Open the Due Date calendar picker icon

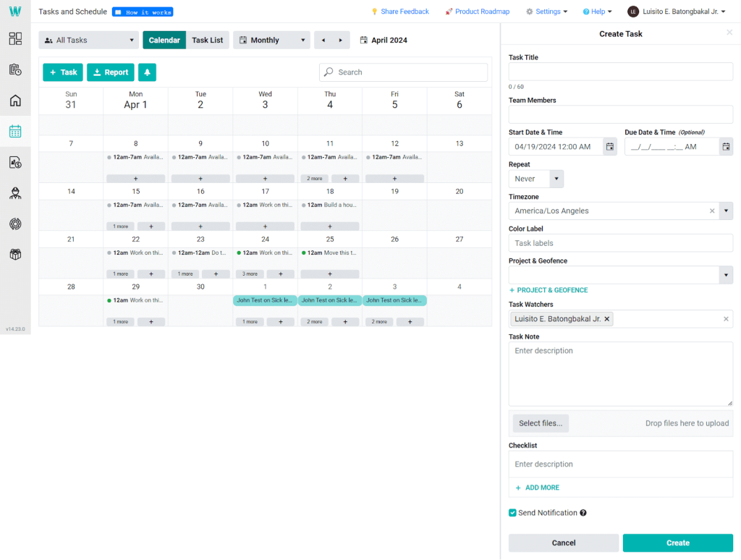[726, 147]
